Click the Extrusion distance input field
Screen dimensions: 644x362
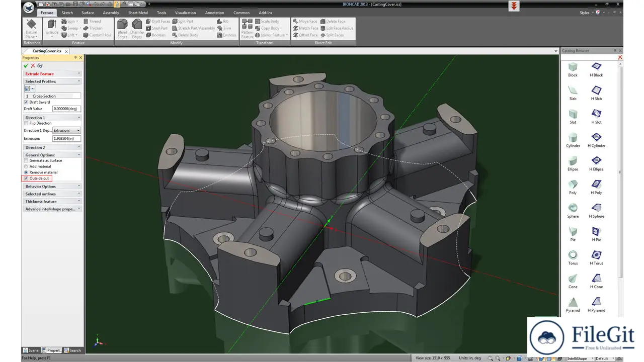click(x=66, y=138)
